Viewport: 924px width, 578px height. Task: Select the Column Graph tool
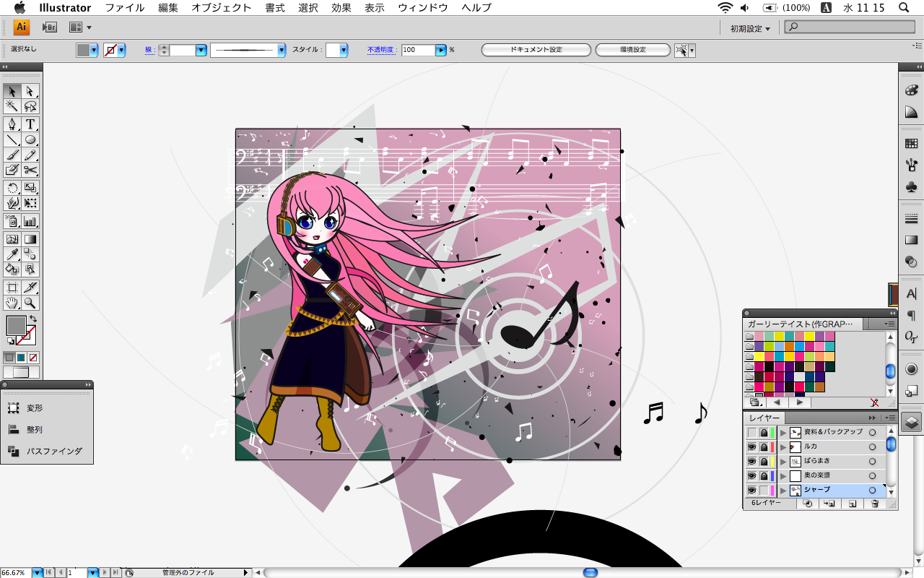(x=30, y=221)
